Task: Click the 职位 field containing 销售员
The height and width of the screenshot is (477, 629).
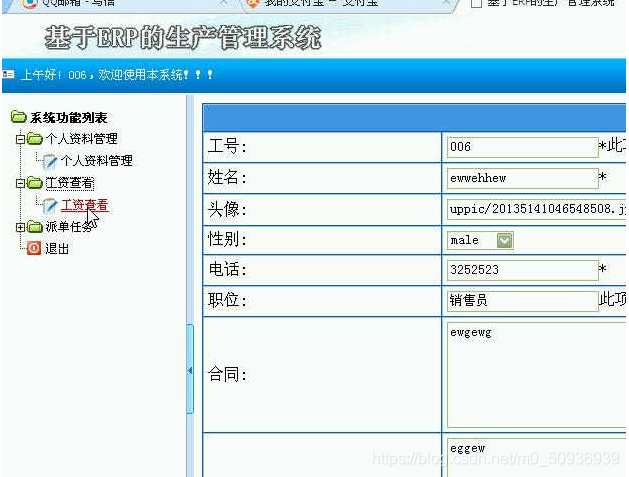Action: [x=522, y=300]
